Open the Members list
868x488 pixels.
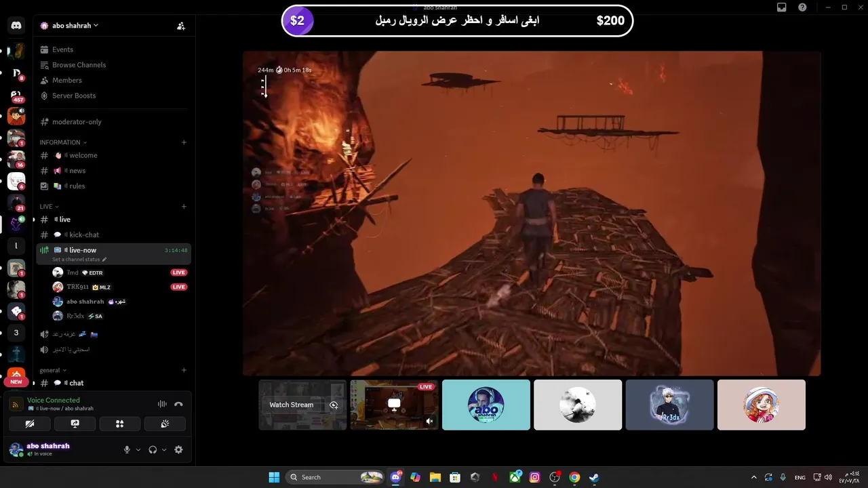(x=114, y=80)
